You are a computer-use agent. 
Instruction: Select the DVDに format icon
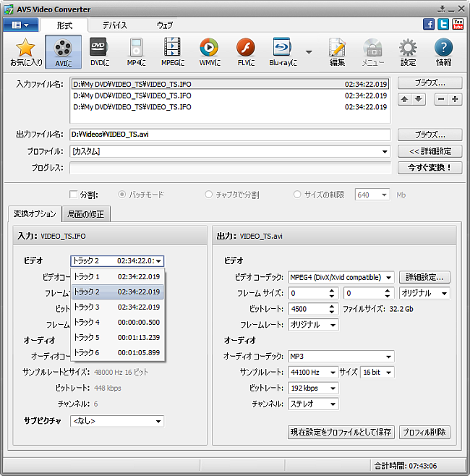tap(100, 51)
